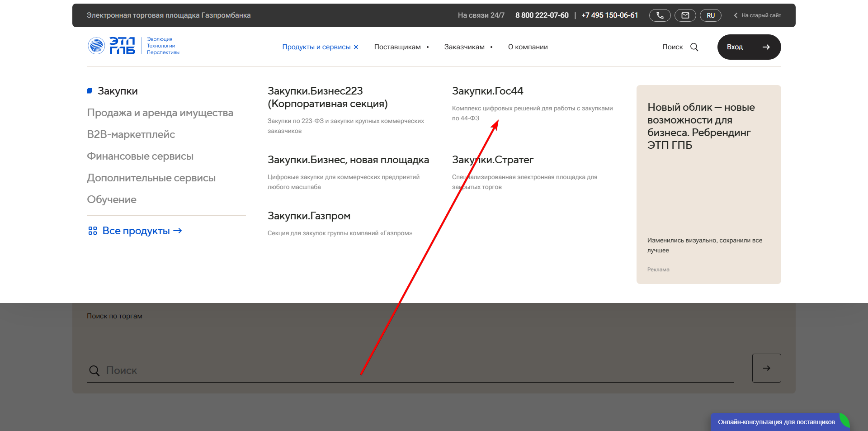Open the О компании menu item
The height and width of the screenshot is (431, 868).
[x=528, y=47]
